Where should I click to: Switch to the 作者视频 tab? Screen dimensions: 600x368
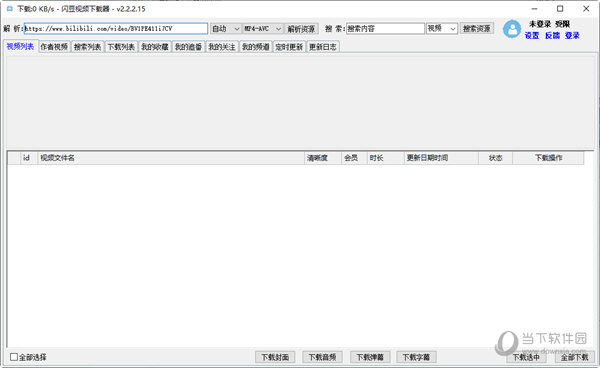pyautogui.click(x=54, y=47)
